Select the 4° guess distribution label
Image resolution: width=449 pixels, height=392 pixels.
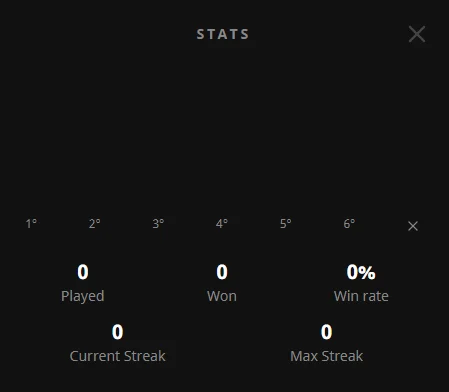222,224
